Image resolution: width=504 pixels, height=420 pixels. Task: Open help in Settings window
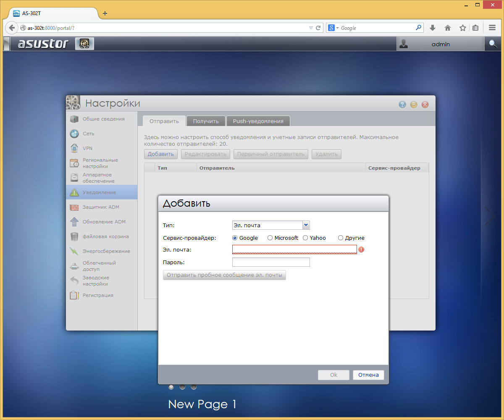[x=402, y=105]
